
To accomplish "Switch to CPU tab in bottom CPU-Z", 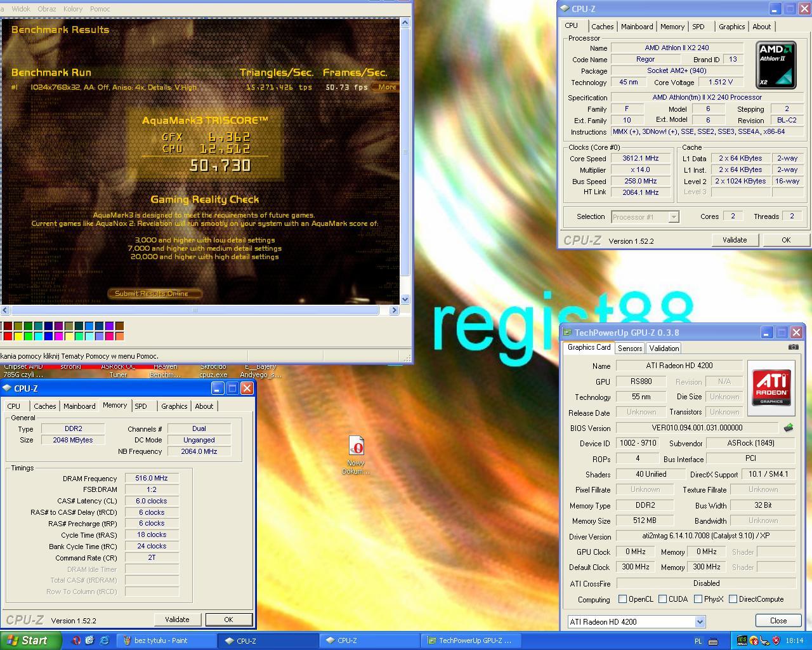I will [14, 406].
